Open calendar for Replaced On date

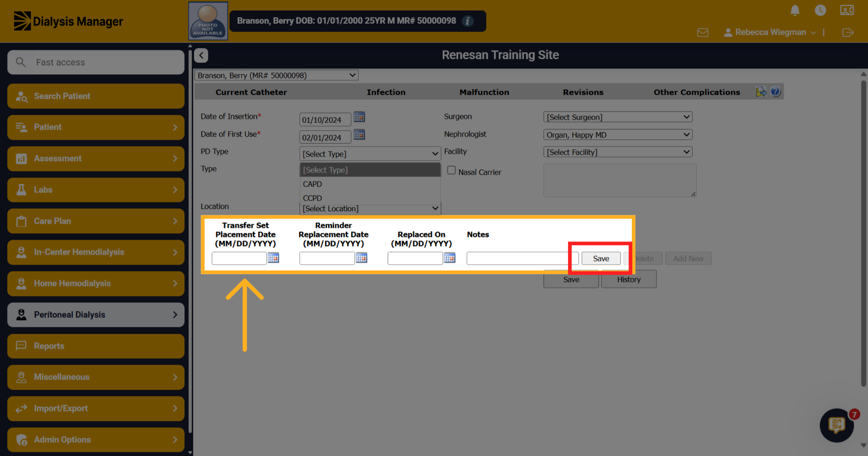point(450,258)
